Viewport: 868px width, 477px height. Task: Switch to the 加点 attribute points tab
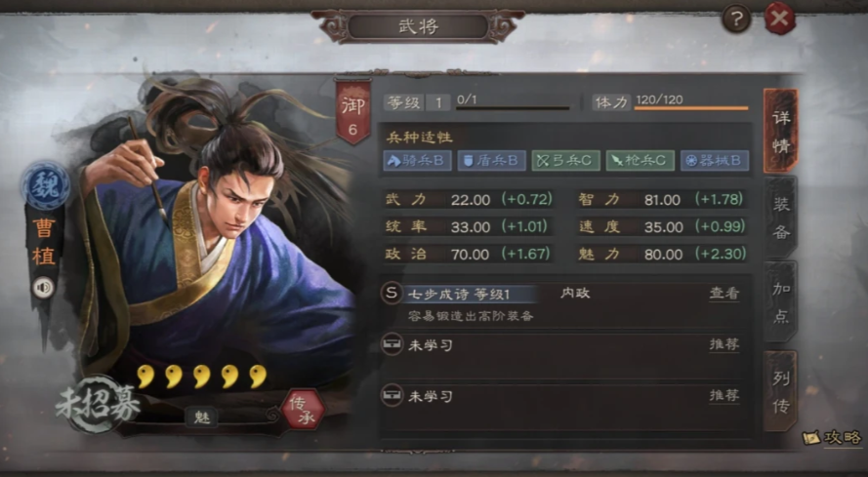pos(781,301)
